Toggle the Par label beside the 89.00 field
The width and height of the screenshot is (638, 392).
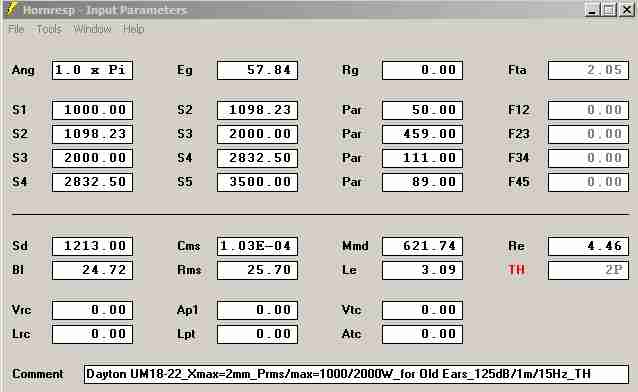(352, 182)
